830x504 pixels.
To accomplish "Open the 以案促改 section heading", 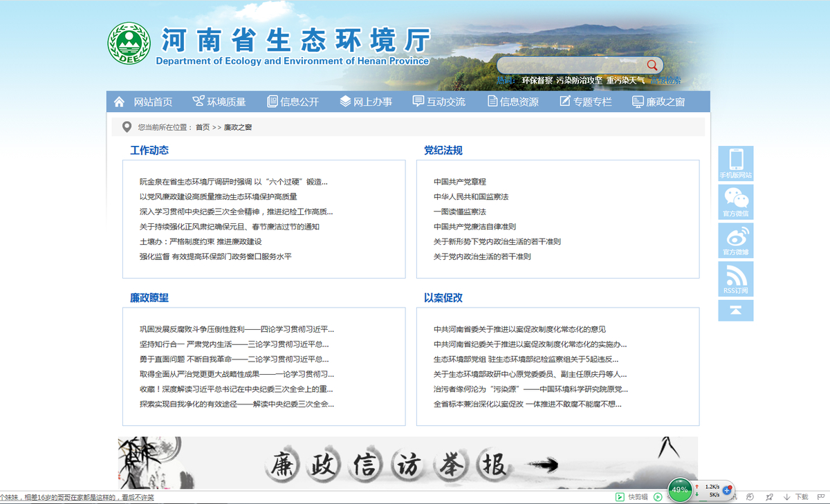I will pyautogui.click(x=443, y=298).
